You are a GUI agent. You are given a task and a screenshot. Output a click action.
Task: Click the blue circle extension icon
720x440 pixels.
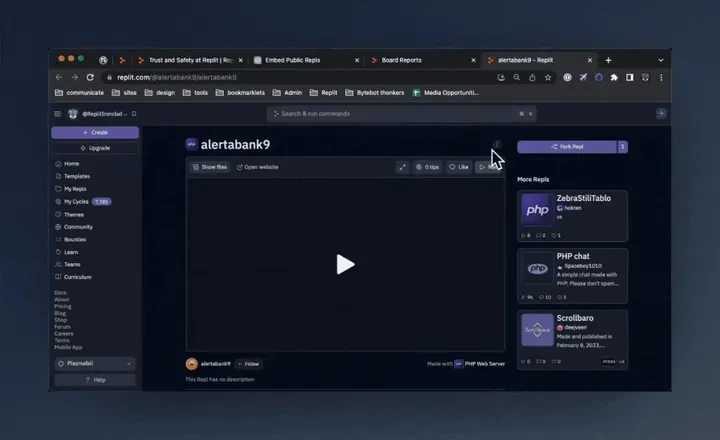coord(599,78)
